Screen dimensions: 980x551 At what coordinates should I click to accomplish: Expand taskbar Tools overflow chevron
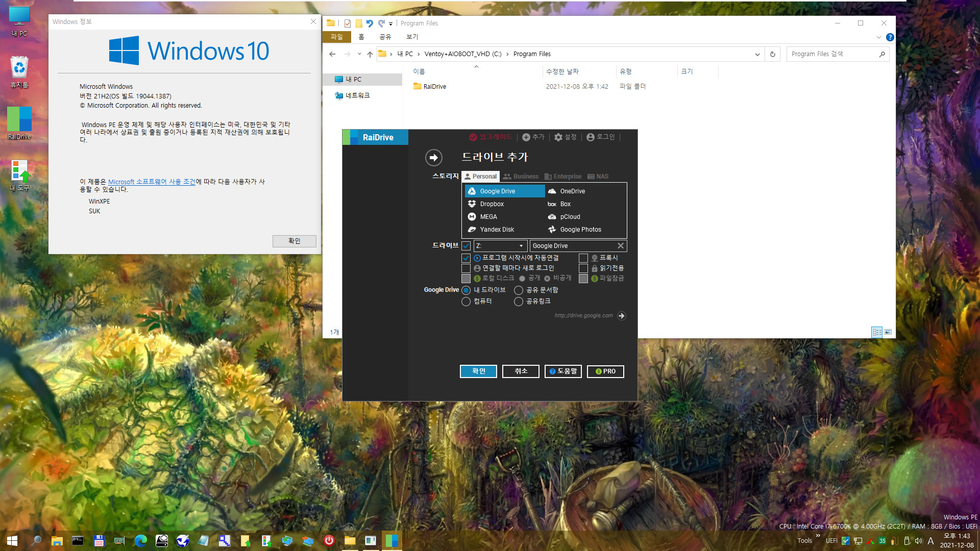818,535
